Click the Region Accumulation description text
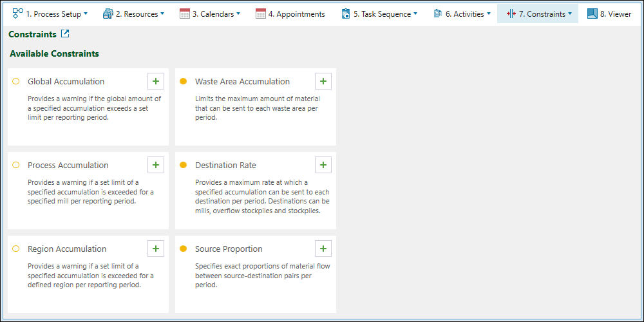The height and width of the screenshot is (322, 644). [91, 276]
